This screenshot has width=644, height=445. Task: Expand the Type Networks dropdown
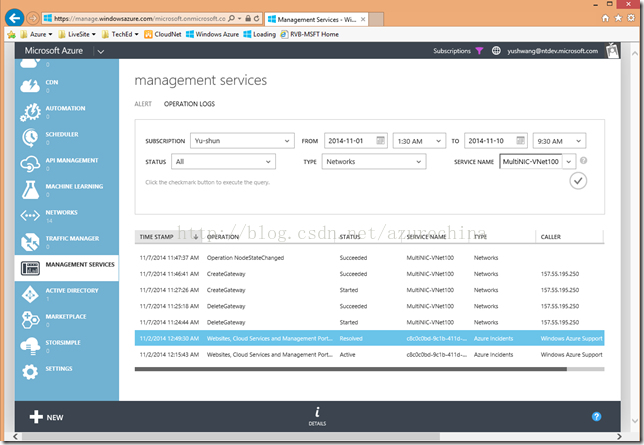click(374, 161)
